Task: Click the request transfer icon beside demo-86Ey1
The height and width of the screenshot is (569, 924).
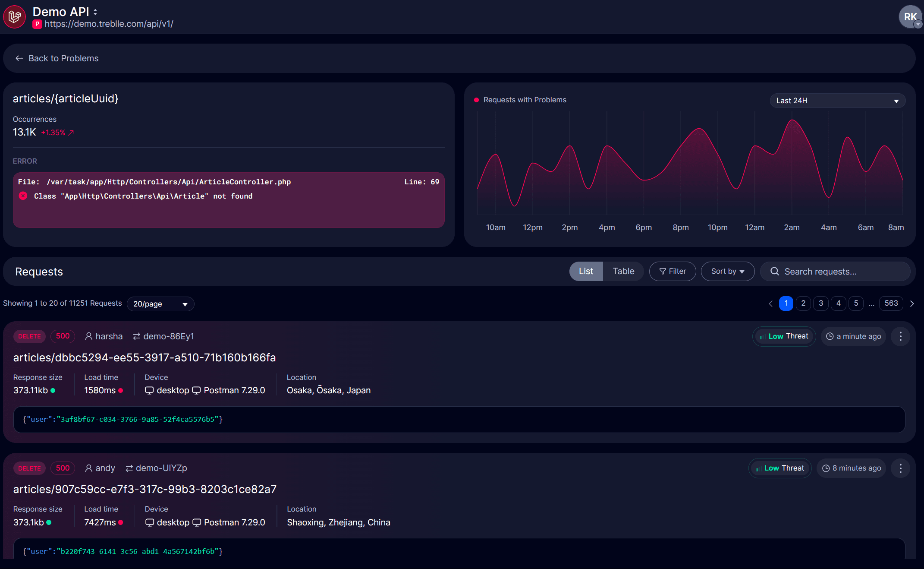Action: point(136,336)
